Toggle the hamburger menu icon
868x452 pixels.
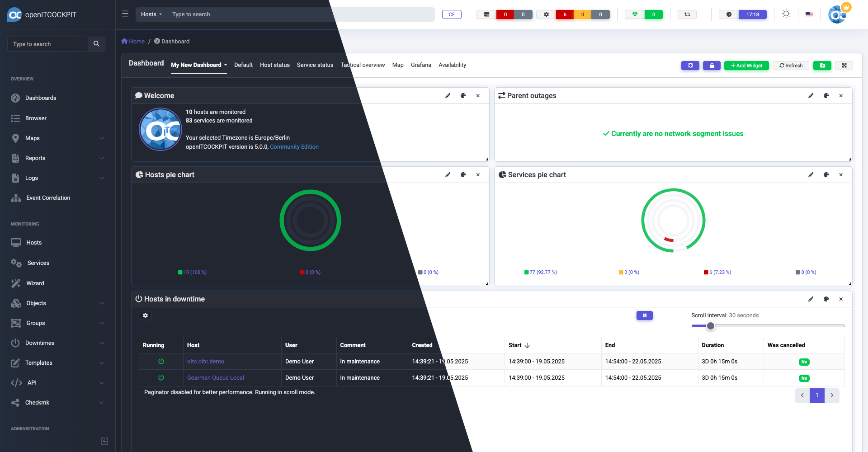tap(125, 14)
